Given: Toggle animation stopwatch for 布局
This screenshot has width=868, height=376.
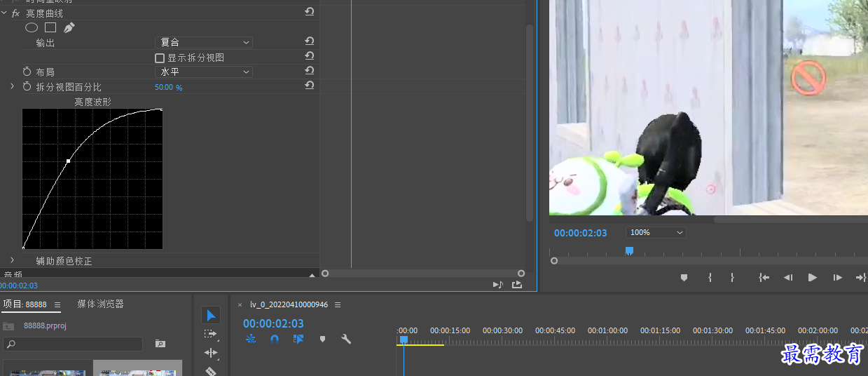Looking at the screenshot, I should point(27,72).
